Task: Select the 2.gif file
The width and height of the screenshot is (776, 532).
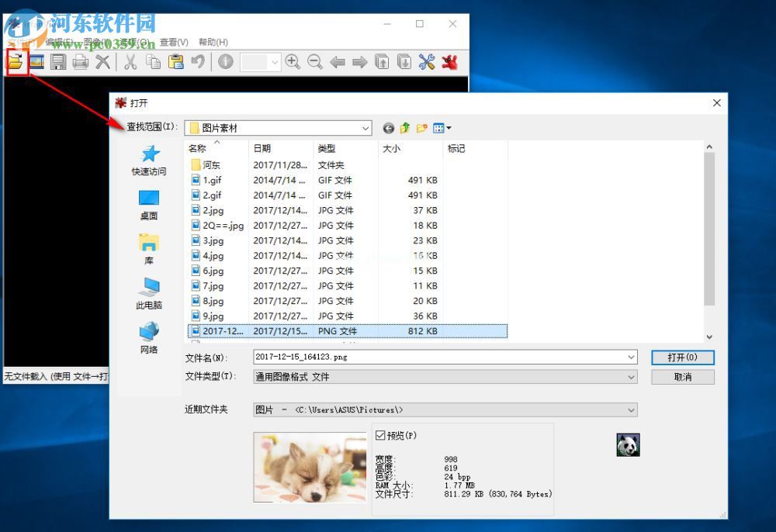Action: coord(347,195)
